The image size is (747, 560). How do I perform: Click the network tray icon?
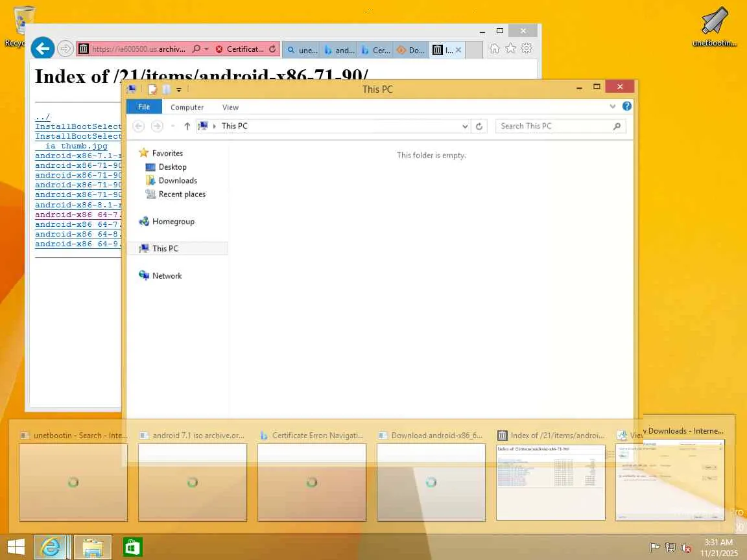click(x=670, y=548)
